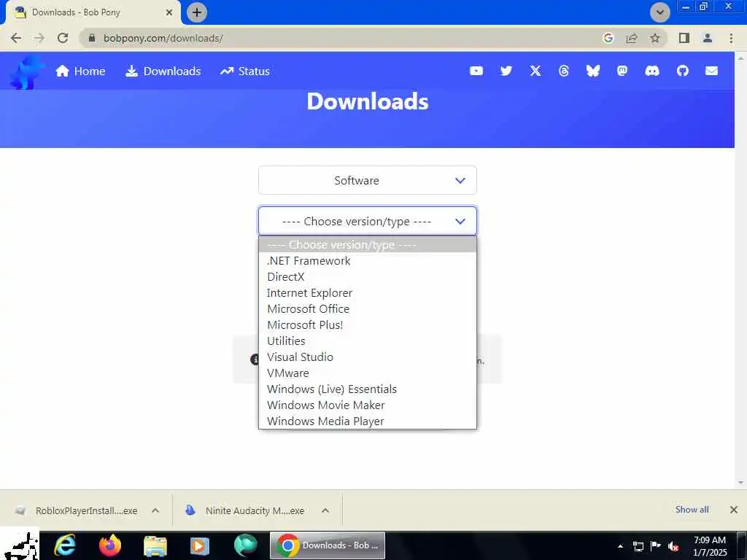The width and height of the screenshot is (747, 560).
Task: Click the Google icon in address bar
Action: click(x=608, y=38)
